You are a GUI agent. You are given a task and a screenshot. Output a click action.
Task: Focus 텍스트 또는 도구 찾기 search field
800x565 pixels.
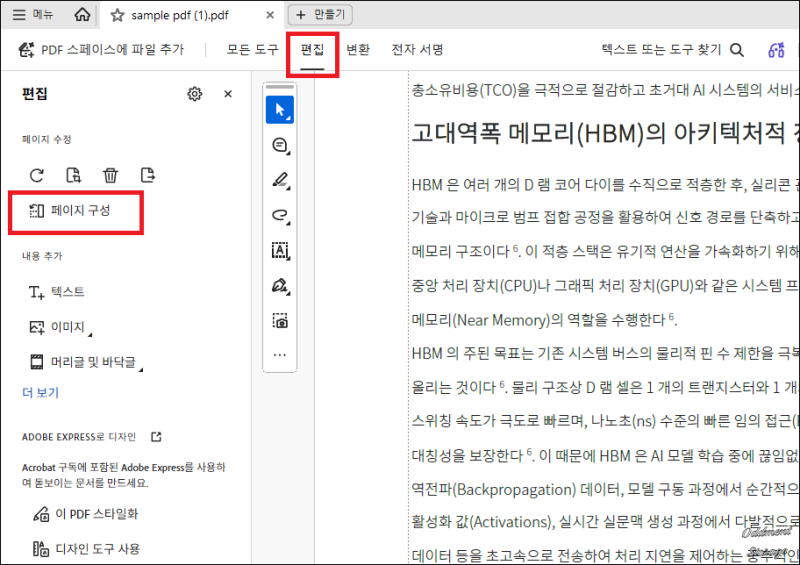pos(661,50)
